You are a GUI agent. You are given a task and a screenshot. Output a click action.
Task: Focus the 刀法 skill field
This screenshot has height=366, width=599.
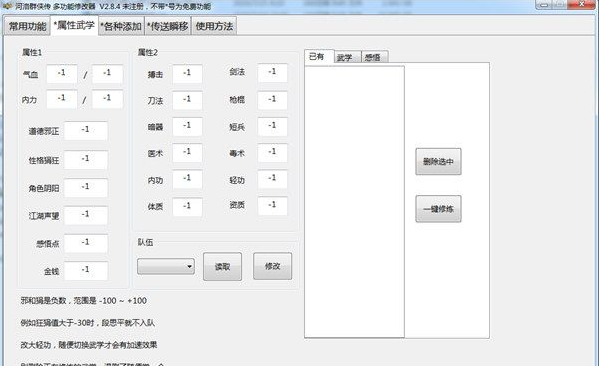click(x=187, y=100)
